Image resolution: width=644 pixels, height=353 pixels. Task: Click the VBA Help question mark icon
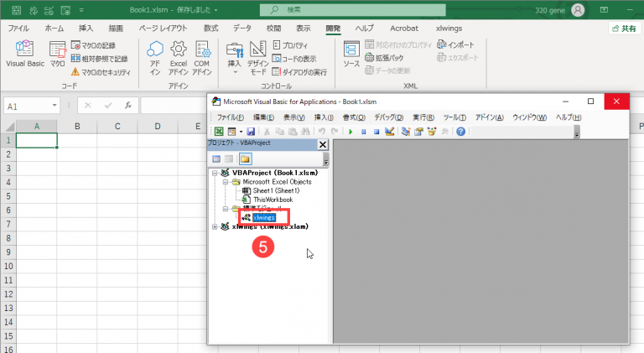(x=461, y=132)
